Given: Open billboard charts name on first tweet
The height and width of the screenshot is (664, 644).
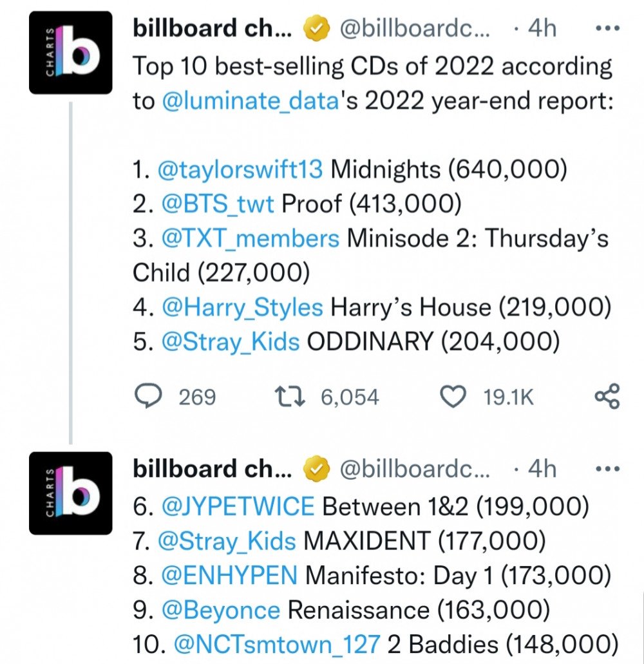Looking at the screenshot, I should point(212,28).
